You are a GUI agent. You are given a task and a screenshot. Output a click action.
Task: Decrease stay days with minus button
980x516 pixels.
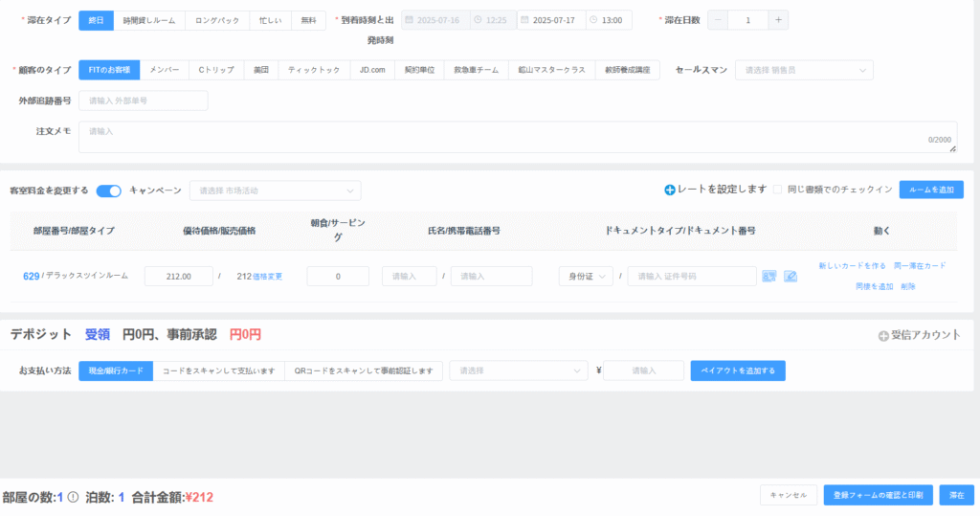coord(718,20)
